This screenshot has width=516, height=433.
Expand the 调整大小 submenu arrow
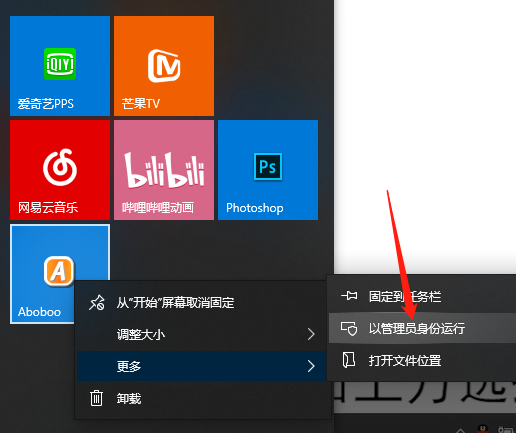coord(311,334)
